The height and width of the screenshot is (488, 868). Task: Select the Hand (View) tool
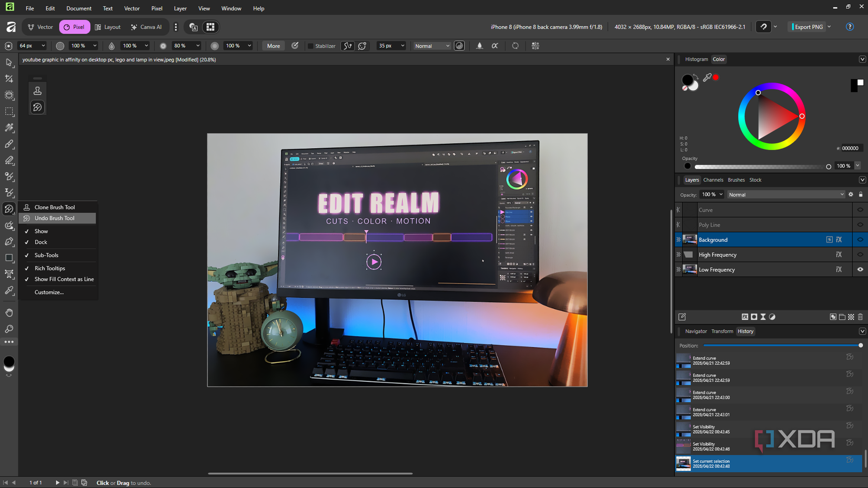coord(9,312)
